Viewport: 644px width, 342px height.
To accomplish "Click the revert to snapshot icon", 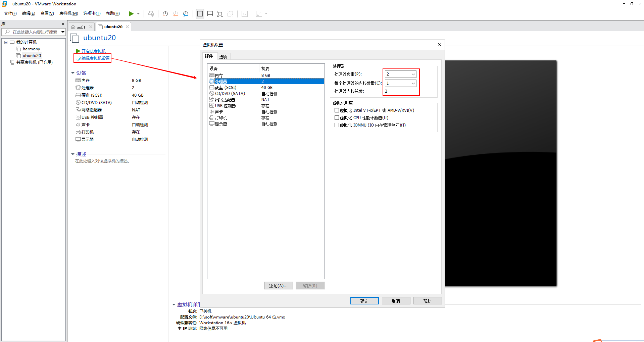I will coord(176,14).
